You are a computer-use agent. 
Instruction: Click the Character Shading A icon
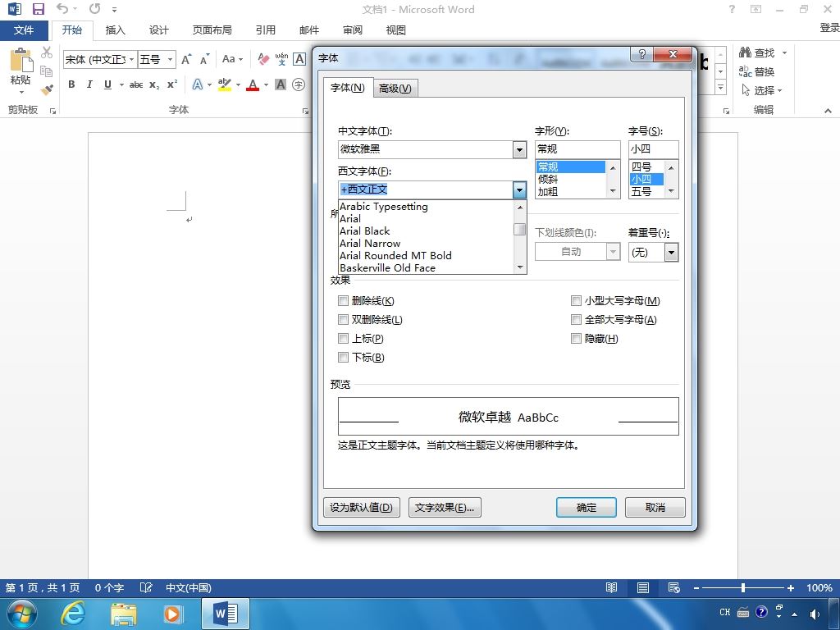pyautogui.click(x=281, y=84)
